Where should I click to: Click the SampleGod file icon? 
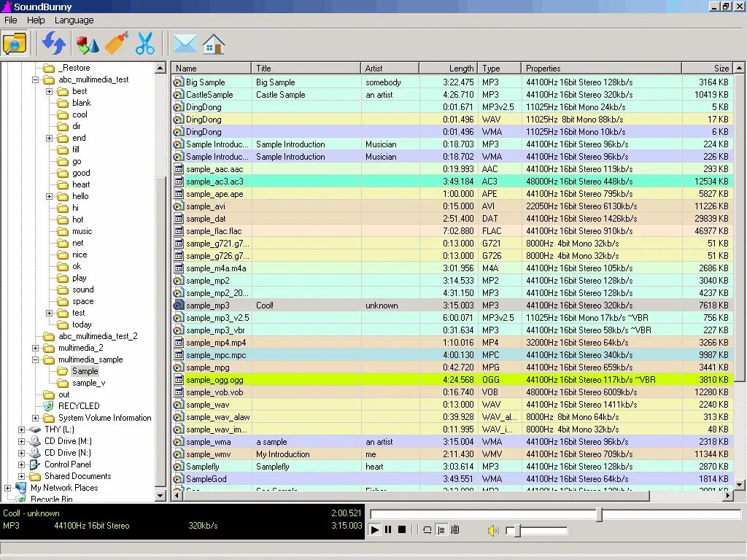178,479
